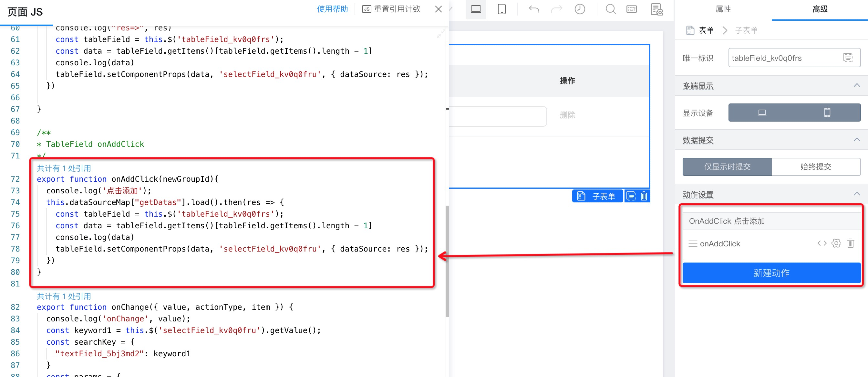This screenshot has width=868, height=377.
Task: Switch to the 属性 tab
Action: pyautogui.click(x=723, y=9)
